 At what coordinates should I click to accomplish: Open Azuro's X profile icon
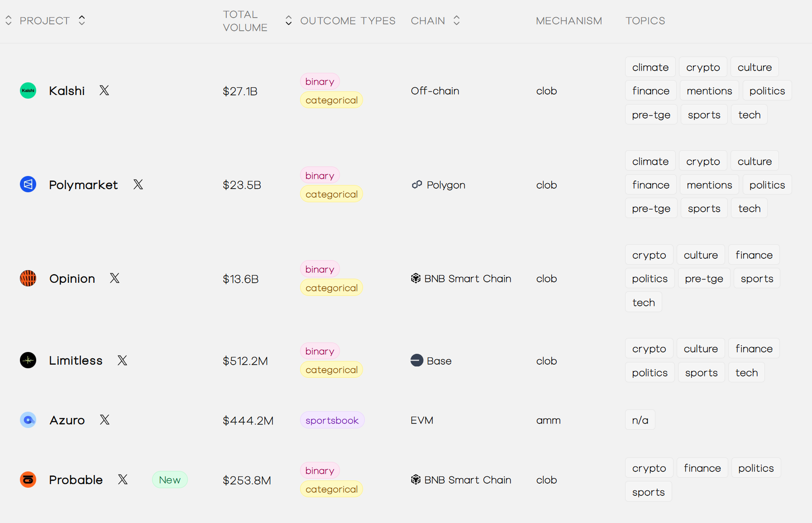[105, 420]
